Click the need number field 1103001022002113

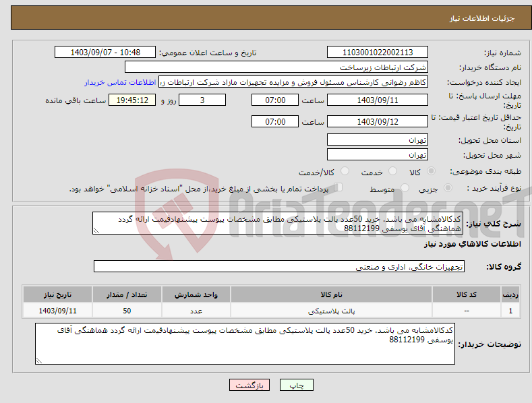378,53
